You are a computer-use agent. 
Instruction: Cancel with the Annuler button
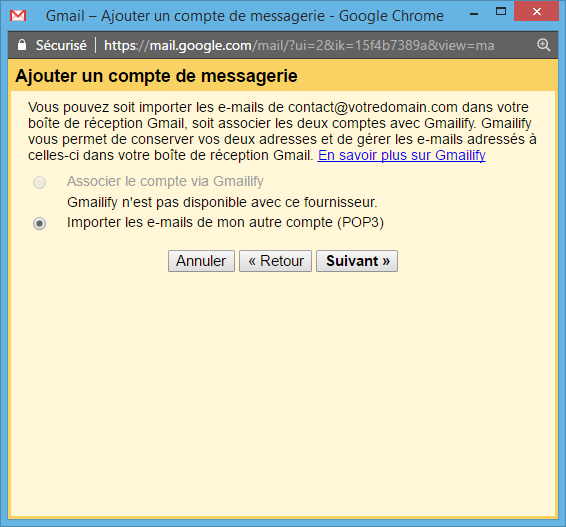[x=201, y=261]
